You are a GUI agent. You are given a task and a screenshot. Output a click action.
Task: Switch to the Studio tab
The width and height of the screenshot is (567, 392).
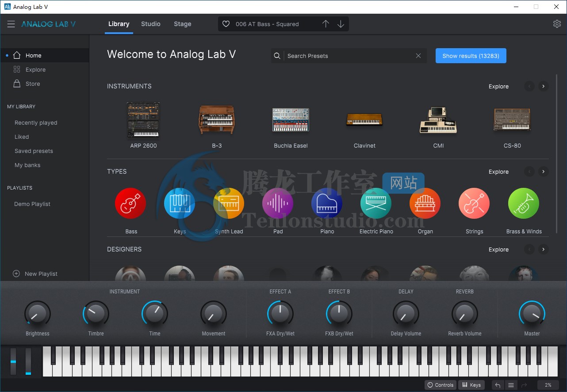tap(151, 24)
